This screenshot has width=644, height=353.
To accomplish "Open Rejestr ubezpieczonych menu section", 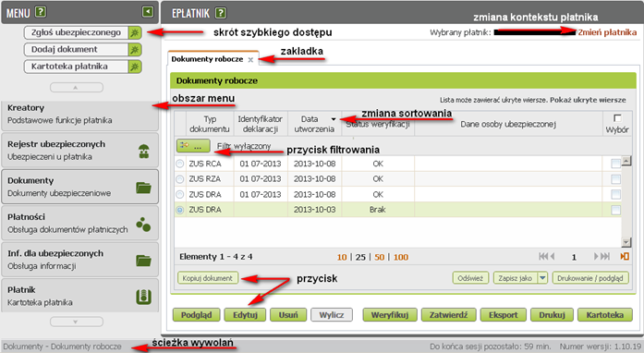I will (79, 150).
